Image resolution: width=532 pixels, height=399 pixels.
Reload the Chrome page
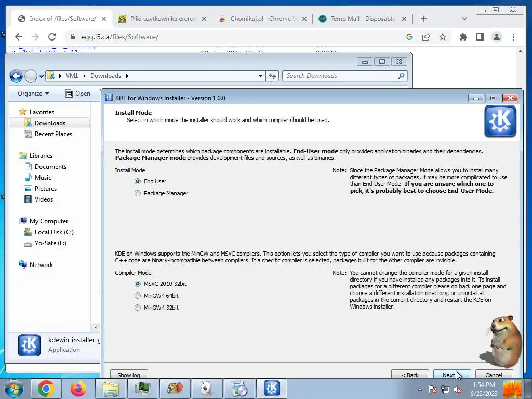[51, 37]
